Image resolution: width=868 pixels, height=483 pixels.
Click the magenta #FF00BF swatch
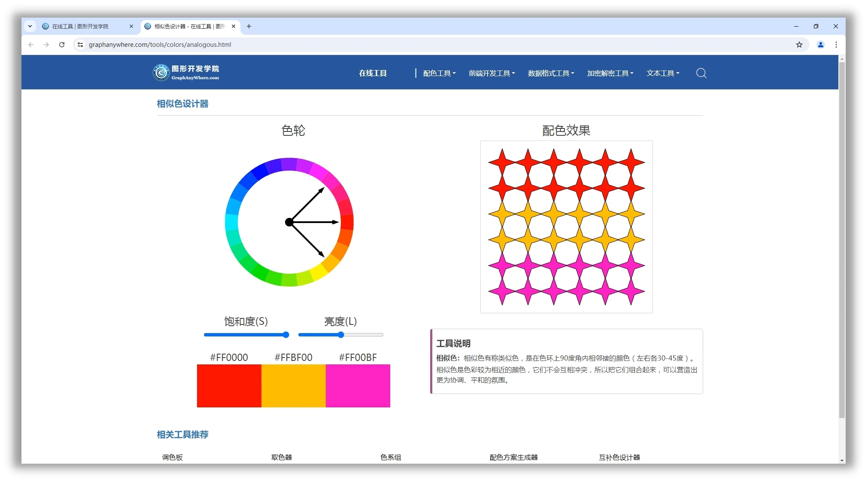pos(358,386)
